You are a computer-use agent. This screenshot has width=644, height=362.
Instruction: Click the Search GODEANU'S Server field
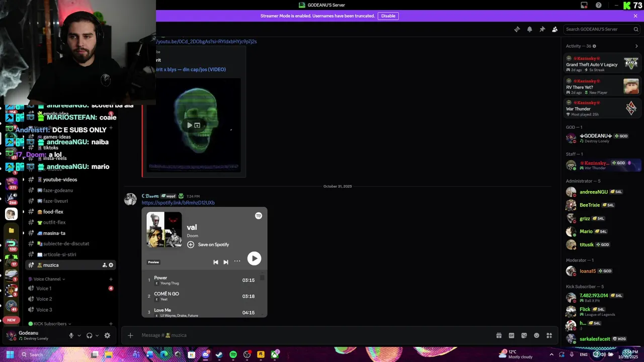click(602, 29)
